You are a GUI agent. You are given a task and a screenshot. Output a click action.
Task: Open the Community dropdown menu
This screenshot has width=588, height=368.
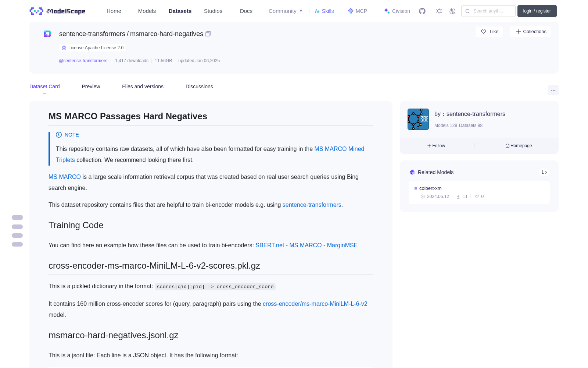286,11
